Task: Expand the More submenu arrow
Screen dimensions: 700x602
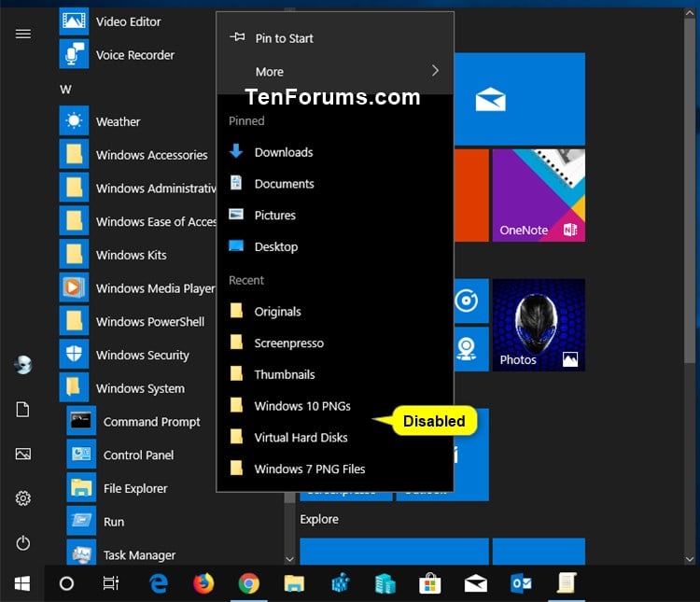Action: 435,71
